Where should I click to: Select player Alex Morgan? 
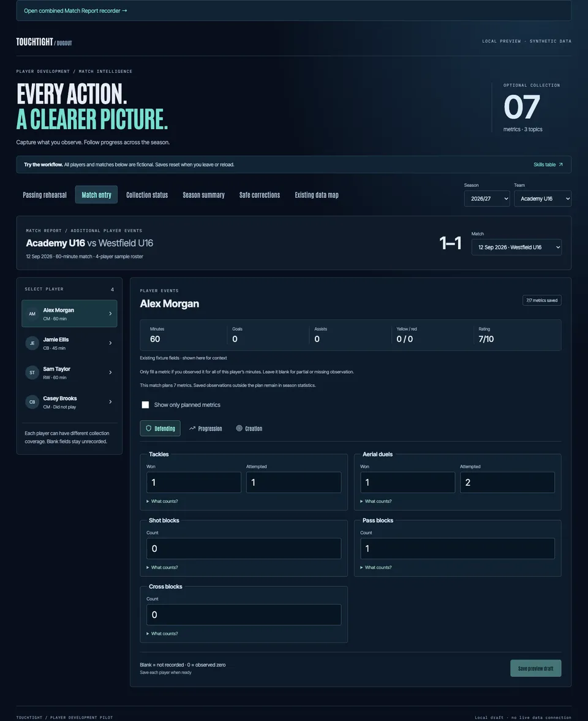(69, 314)
